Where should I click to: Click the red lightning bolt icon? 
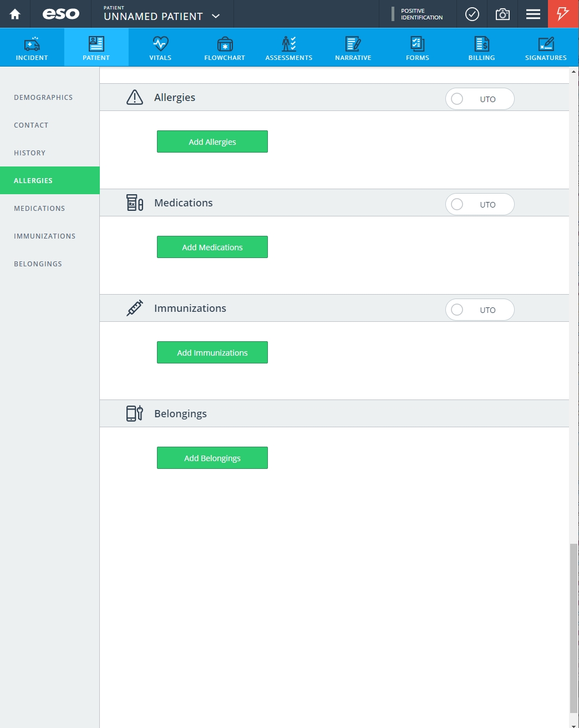pos(563,14)
